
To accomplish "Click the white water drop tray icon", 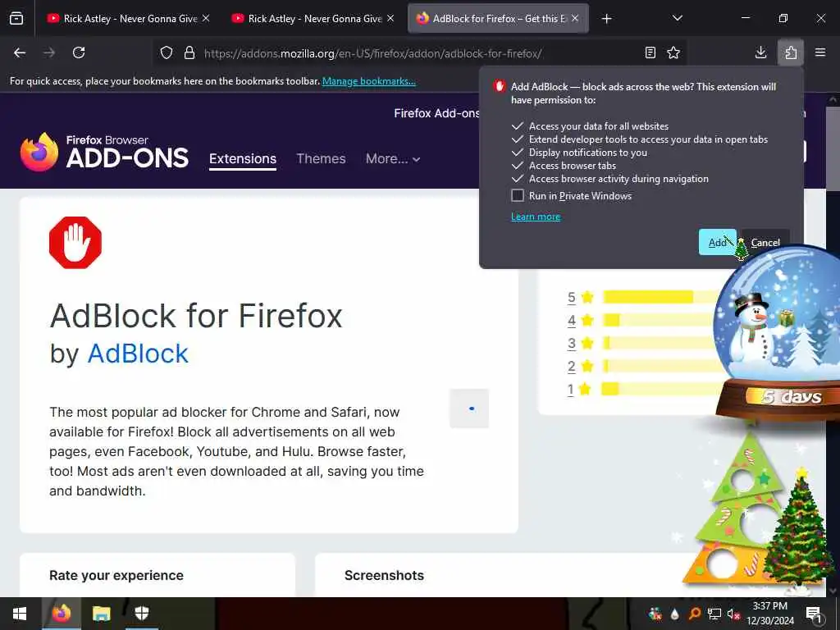I will [x=674, y=614].
